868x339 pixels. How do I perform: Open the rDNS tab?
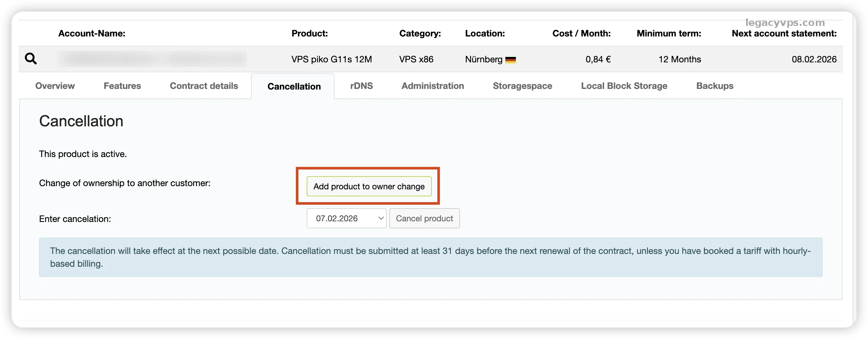361,86
